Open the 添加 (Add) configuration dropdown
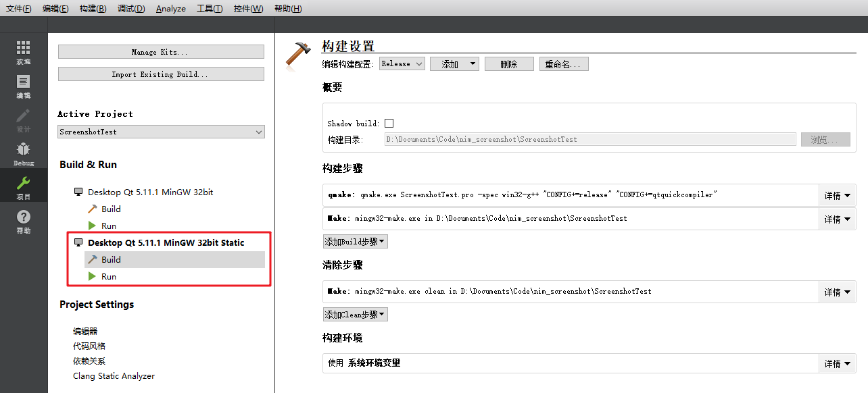The height and width of the screenshot is (393, 868). (454, 64)
